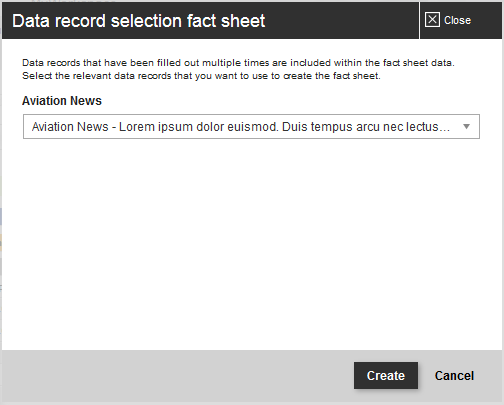Click the divider between title and Close
The height and width of the screenshot is (405, 504).
click(x=419, y=21)
